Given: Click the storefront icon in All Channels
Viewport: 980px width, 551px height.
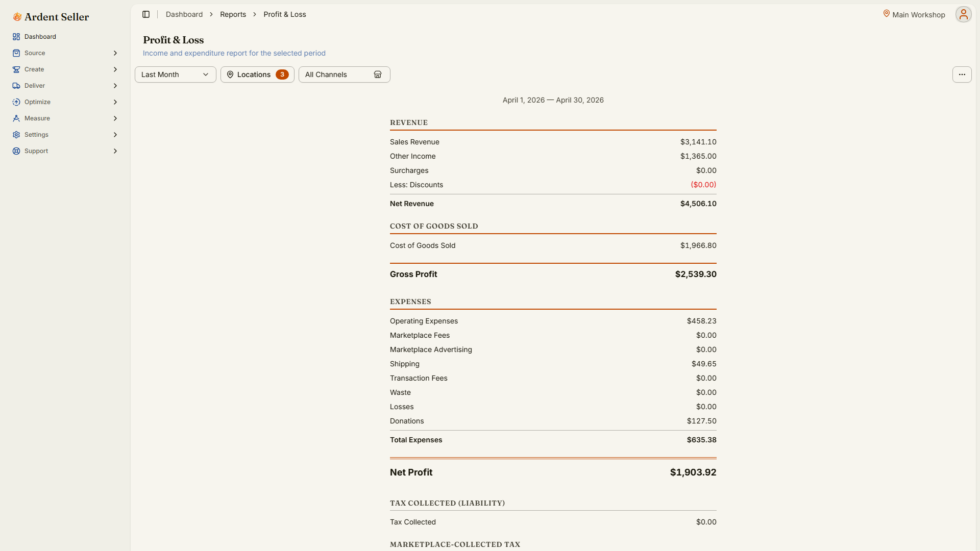Looking at the screenshot, I should (x=378, y=74).
